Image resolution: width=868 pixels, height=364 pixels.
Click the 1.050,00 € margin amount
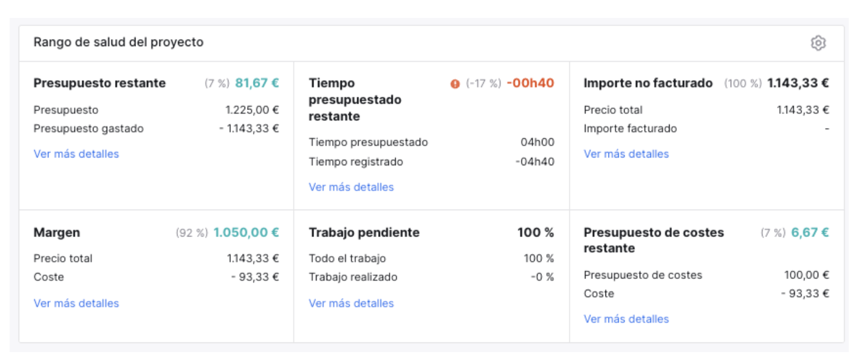pyautogui.click(x=246, y=232)
